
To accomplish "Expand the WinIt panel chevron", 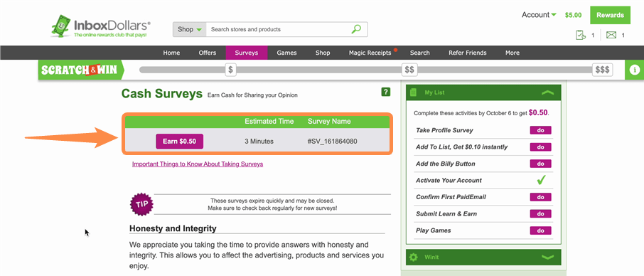I will pos(548,257).
